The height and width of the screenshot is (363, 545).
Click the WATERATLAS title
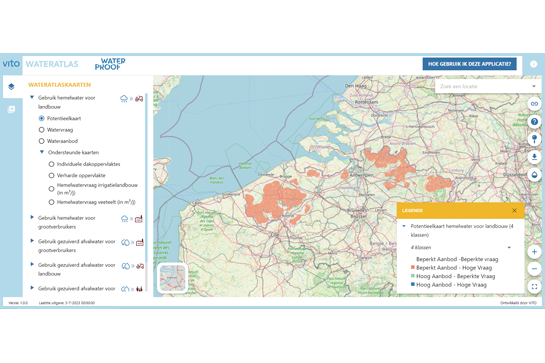click(52, 64)
